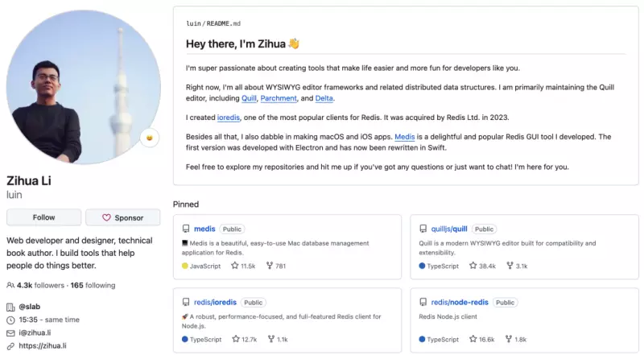
Task: Click the star icon on medis repo
Action: point(234,266)
